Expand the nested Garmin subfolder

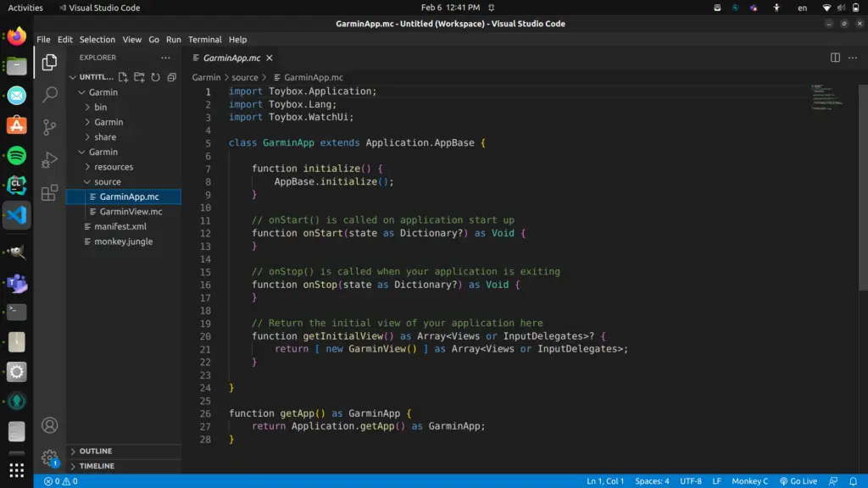tap(87, 122)
